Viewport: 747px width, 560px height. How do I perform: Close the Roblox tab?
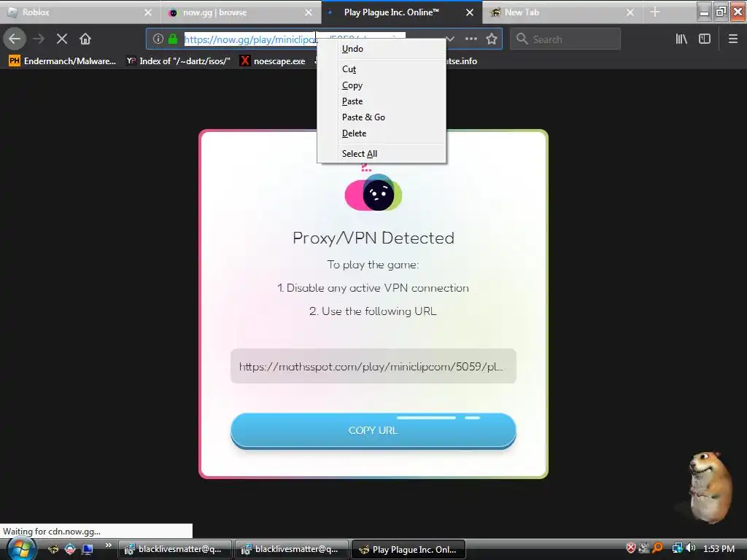(x=148, y=12)
